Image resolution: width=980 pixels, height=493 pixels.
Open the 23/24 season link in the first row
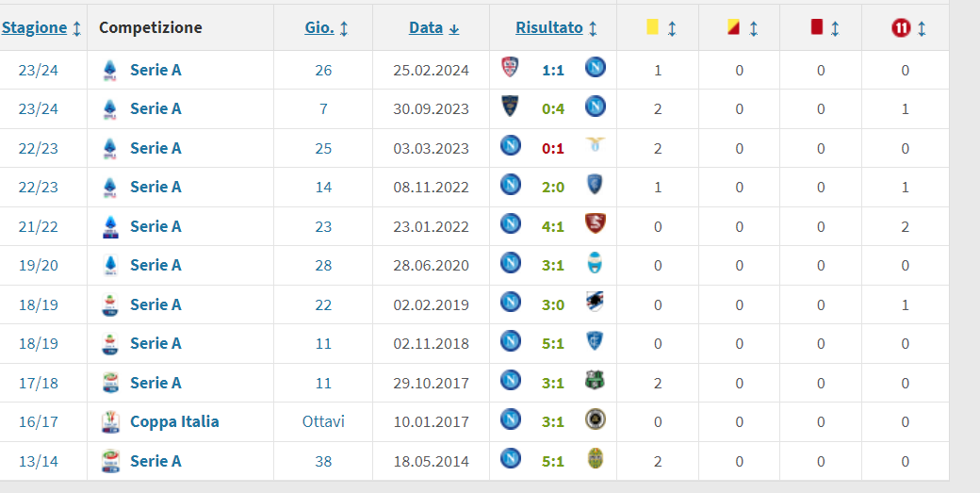(x=38, y=70)
